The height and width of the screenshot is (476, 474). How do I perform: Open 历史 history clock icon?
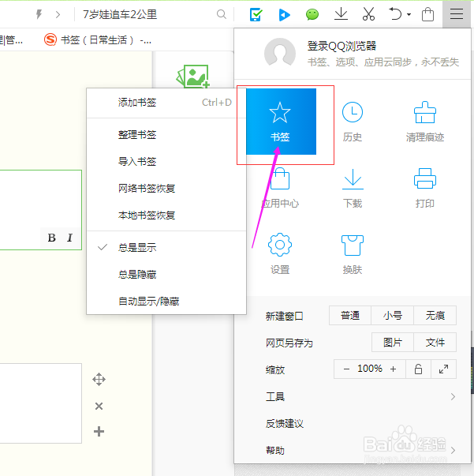(352, 122)
